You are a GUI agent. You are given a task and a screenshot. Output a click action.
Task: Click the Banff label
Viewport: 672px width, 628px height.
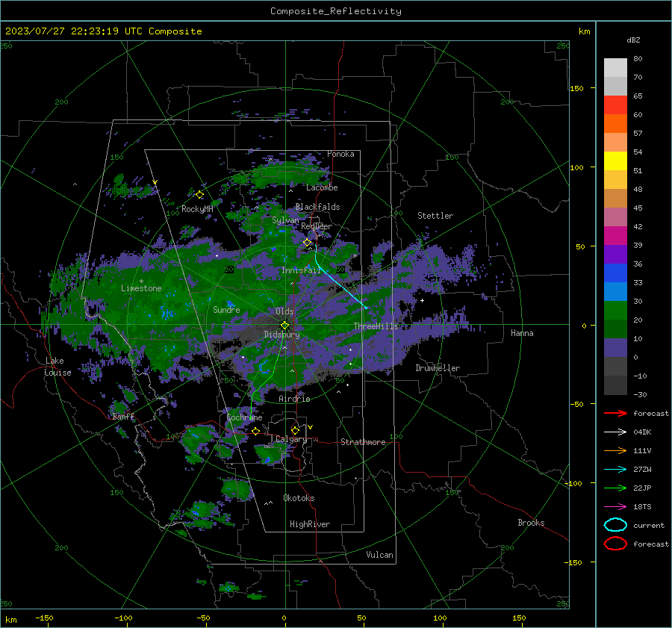[123, 417]
